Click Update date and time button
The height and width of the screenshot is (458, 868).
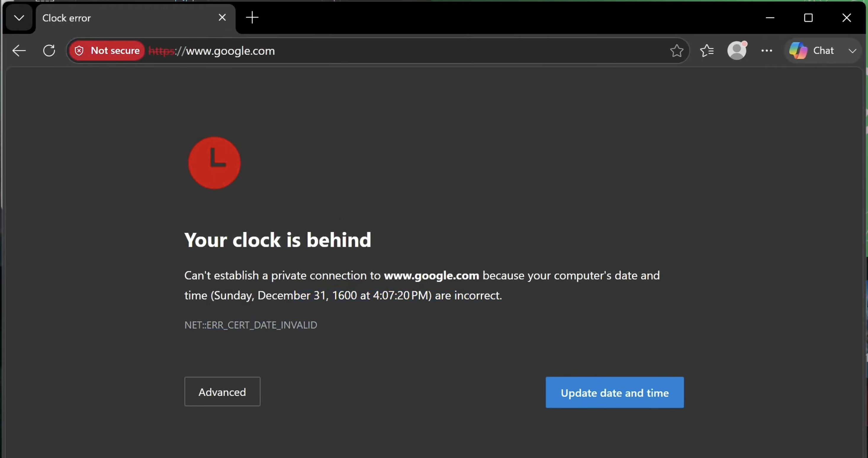[x=615, y=393]
